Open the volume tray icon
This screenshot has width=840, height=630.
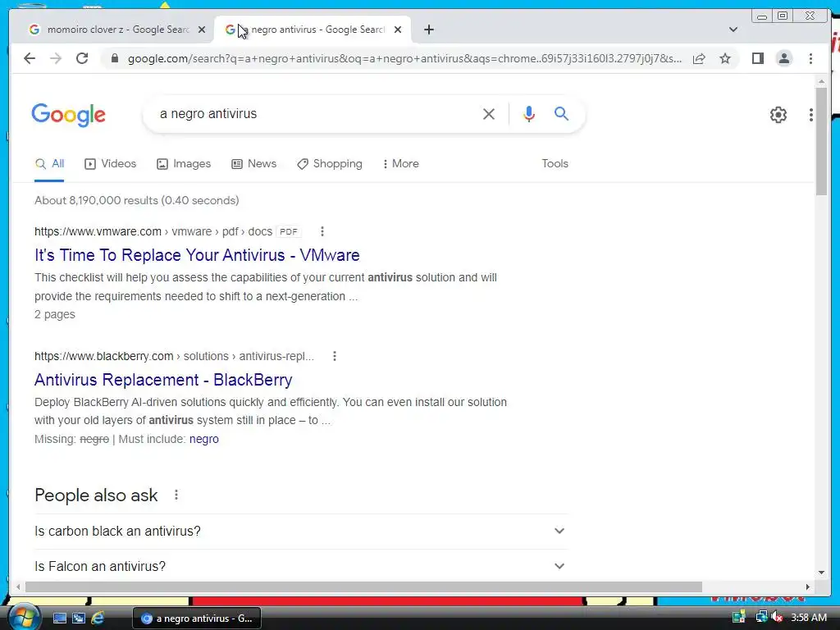pos(777,617)
